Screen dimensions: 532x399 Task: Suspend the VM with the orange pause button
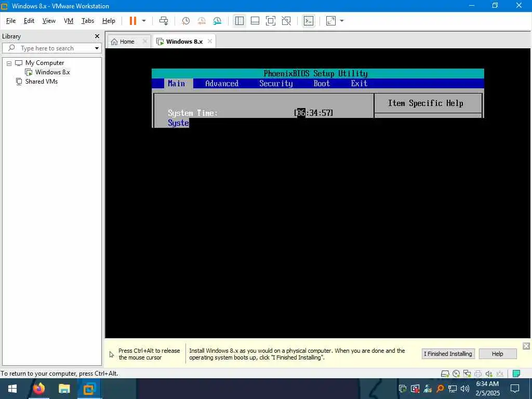tap(132, 21)
